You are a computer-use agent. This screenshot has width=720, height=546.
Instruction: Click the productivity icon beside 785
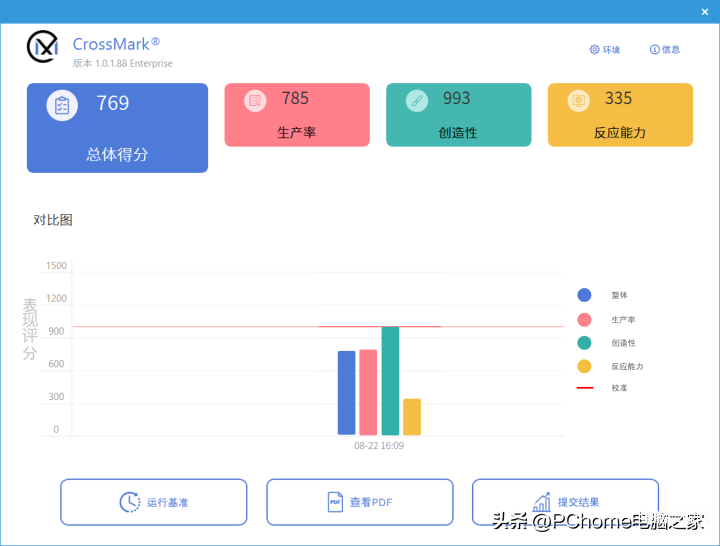255,100
